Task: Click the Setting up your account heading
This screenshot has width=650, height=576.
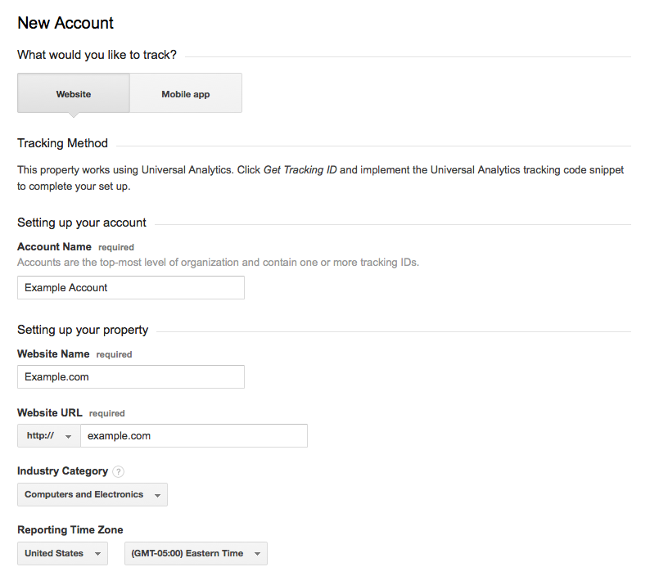Action: click(81, 222)
